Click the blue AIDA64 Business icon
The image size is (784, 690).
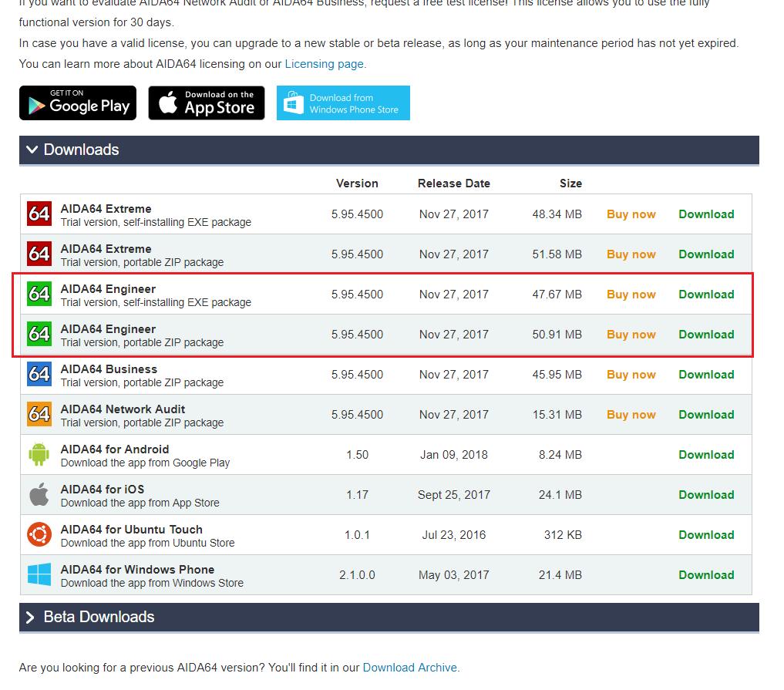click(39, 374)
